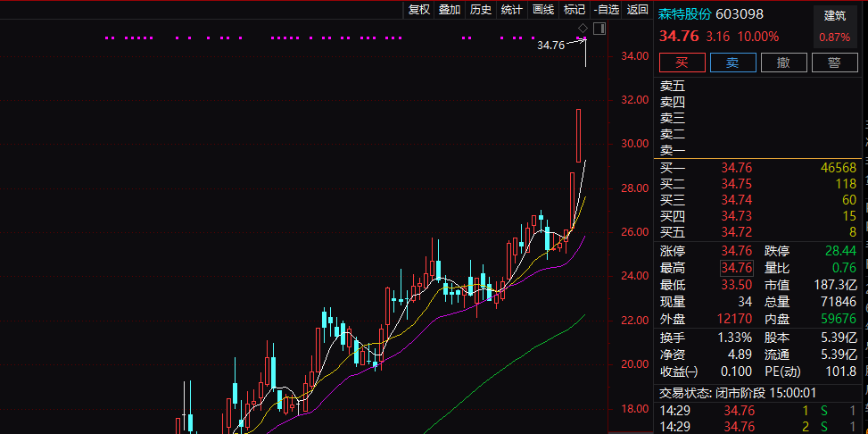This screenshot has width=868, height=434.
Task: Open the 建筑 sector box
Action: click(835, 26)
